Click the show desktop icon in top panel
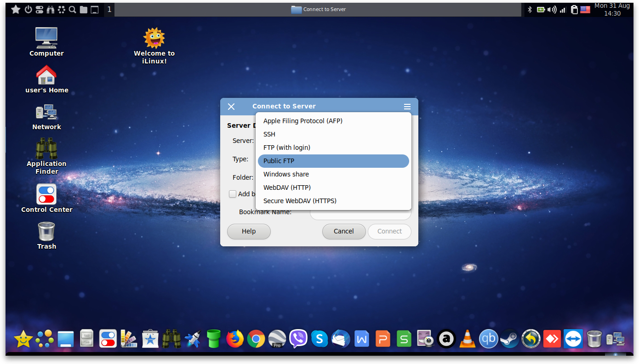This screenshot has width=639, height=364. (95, 9)
